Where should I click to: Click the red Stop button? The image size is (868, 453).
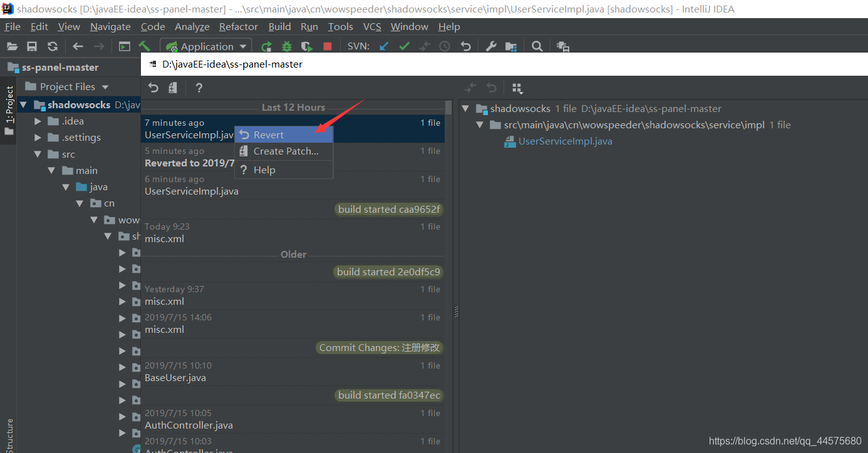pos(328,46)
